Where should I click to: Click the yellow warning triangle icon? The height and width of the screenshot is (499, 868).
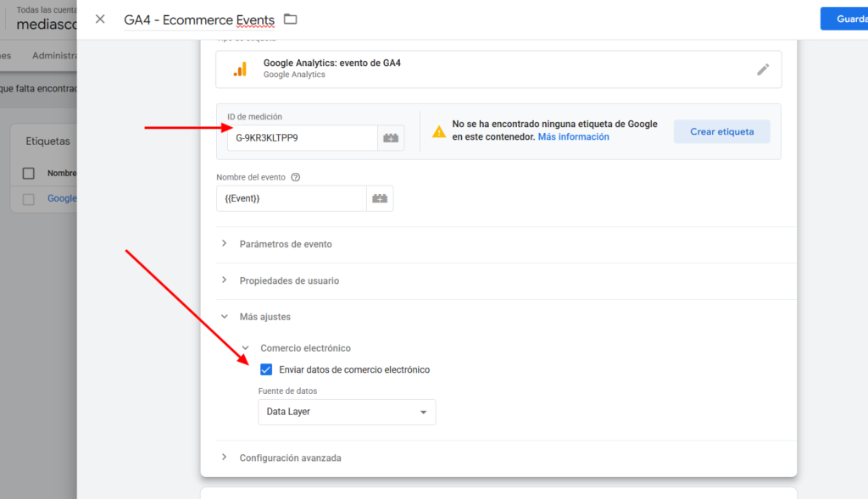tap(438, 131)
